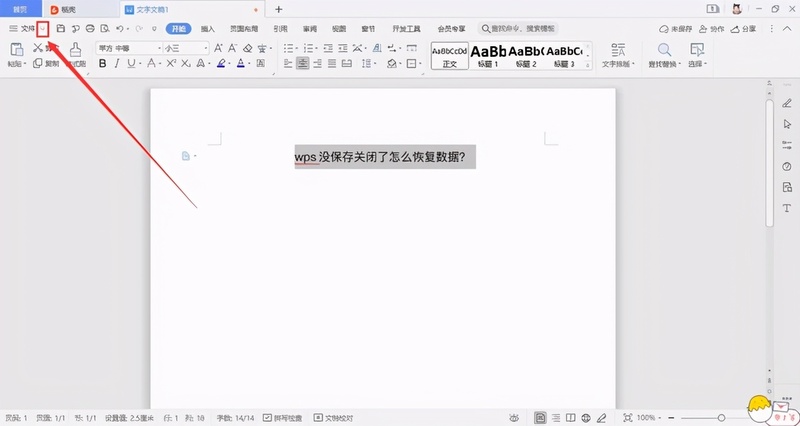The height and width of the screenshot is (426, 800).
Task: Click the pencil icon in right sidebar
Action: point(786,103)
